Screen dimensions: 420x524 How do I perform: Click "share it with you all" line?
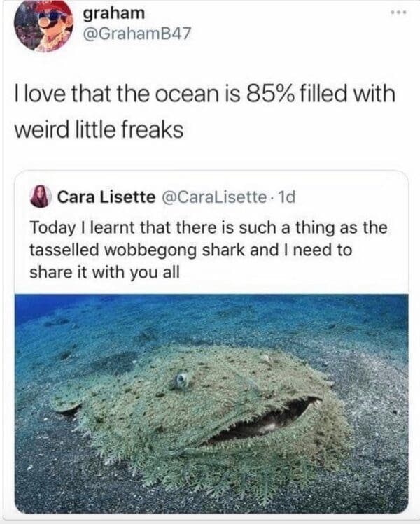click(x=105, y=272)
